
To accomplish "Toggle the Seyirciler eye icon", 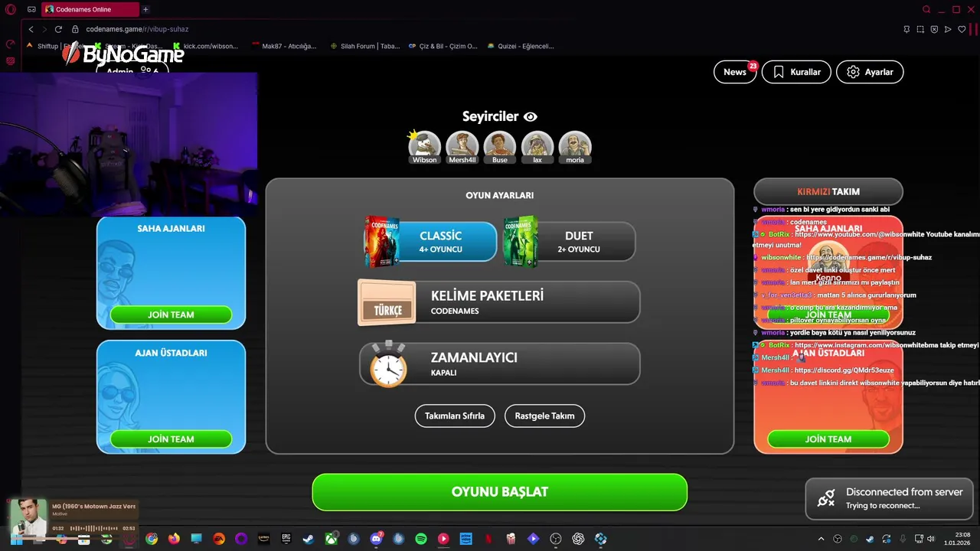I will point(531,117).
